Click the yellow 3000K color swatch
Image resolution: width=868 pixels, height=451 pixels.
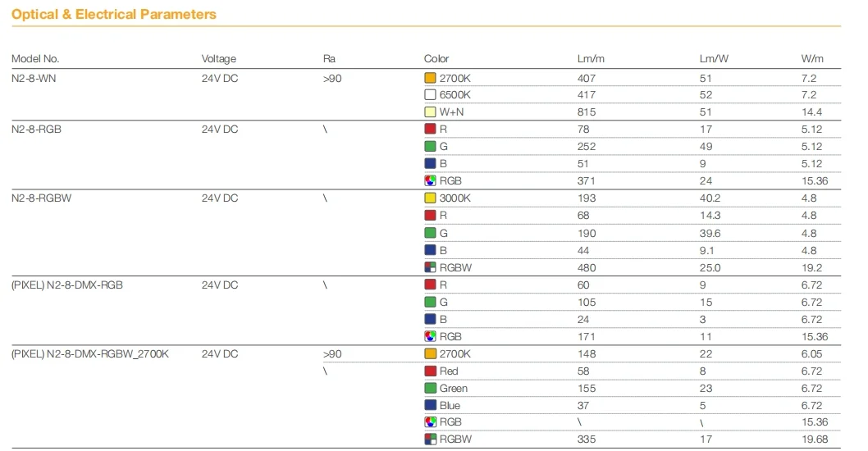(430, 198)
